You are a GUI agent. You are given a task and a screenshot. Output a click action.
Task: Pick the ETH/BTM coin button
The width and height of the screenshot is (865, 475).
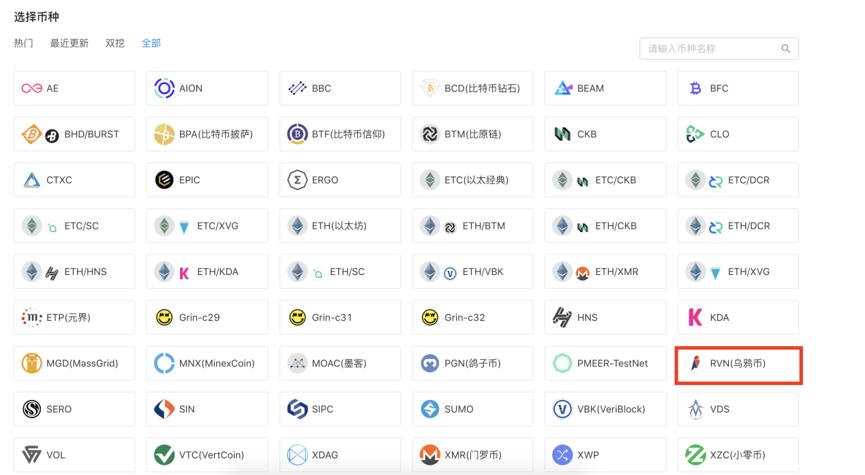click(x=472, y=226)
